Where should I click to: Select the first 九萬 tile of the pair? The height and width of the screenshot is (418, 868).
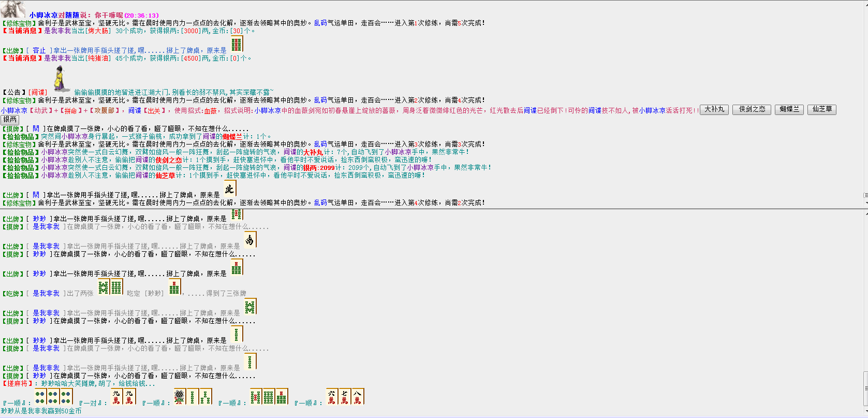116,397
